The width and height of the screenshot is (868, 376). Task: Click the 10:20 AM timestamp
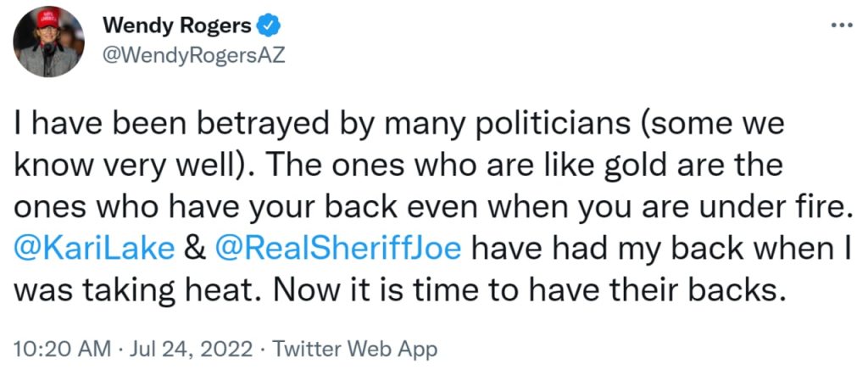tap(61, 350)
